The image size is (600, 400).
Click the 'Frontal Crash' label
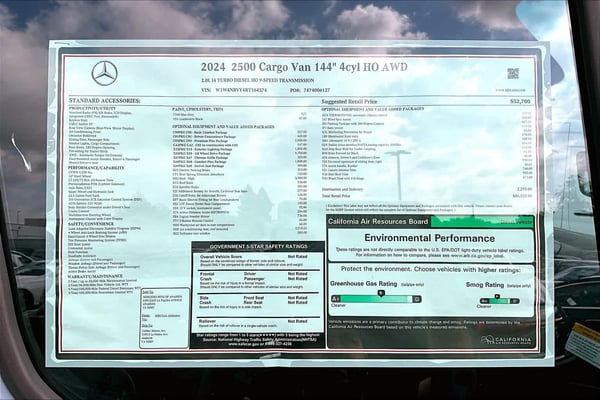coord(207,276)
